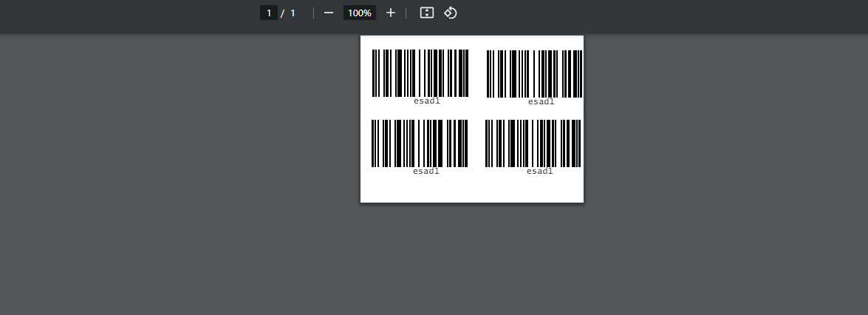The width and height of the screenshot is (868, 315).
Task: Rotate the document with rotate icon
Action: pos(451,13)
